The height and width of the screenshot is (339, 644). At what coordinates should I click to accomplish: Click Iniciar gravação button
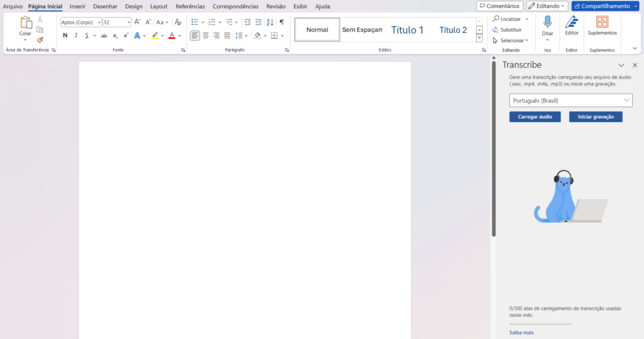point(596,117)
